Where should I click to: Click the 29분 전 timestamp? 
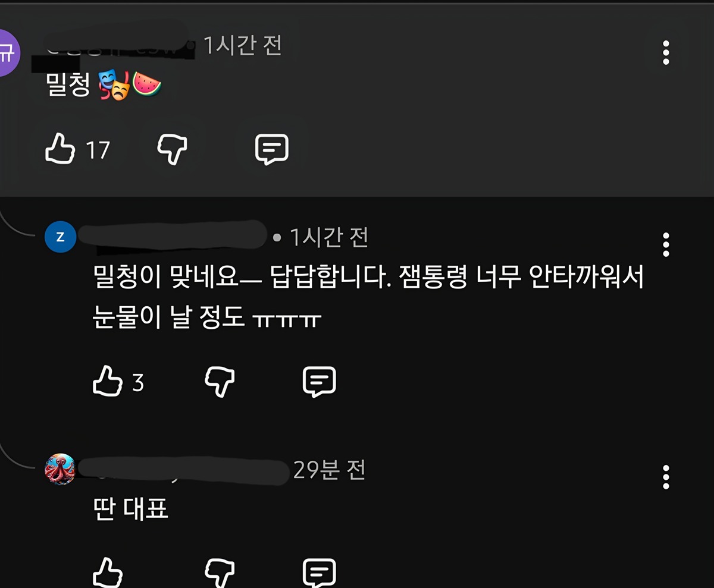(329, 470)
